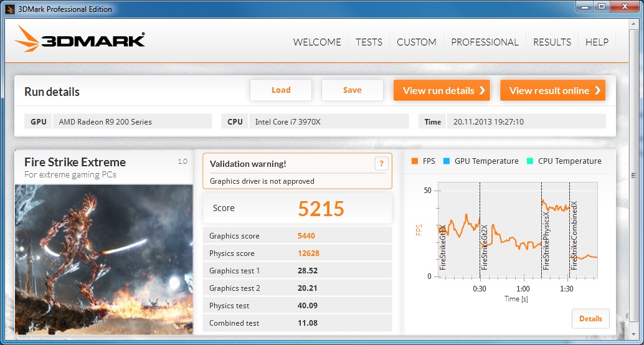The image size is (644, 345).
Task: Click the Load button
Action: tap(281, 90)
